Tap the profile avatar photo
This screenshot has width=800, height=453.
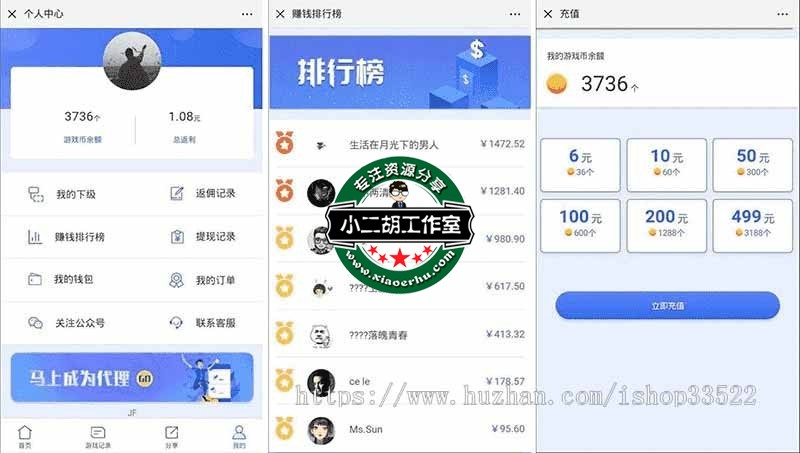click(132, 61)
